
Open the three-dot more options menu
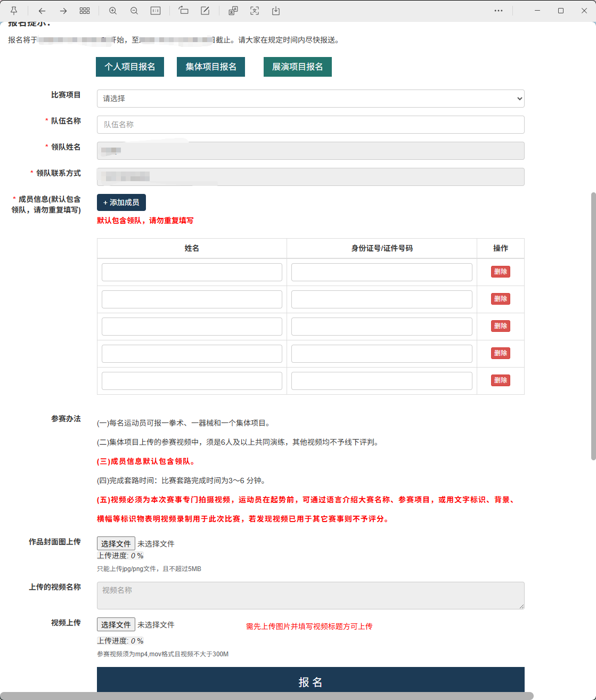coord(499,11)
